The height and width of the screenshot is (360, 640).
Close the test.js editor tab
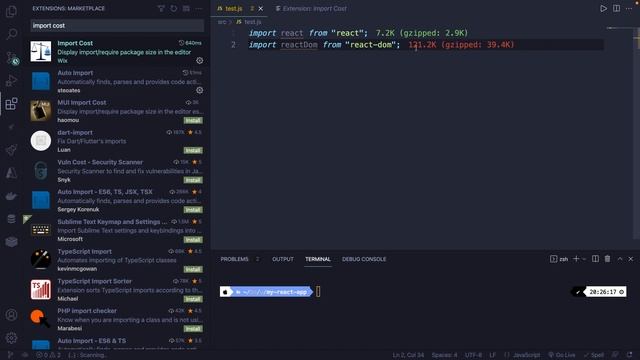coord(261,9)
